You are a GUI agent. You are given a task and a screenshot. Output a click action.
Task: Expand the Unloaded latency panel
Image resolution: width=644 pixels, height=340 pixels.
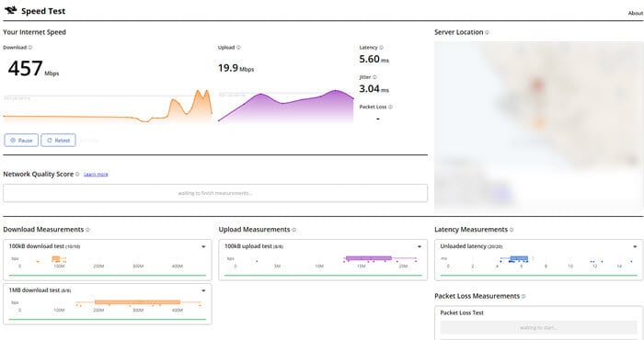(x=635, y=246)
